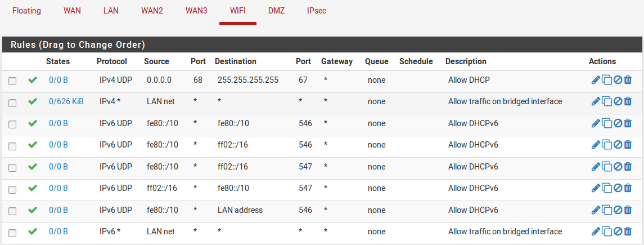Click green pass checkmark on Allow DHCP rule
This screenshot has width=644, height=245.
tap(33, 80)
